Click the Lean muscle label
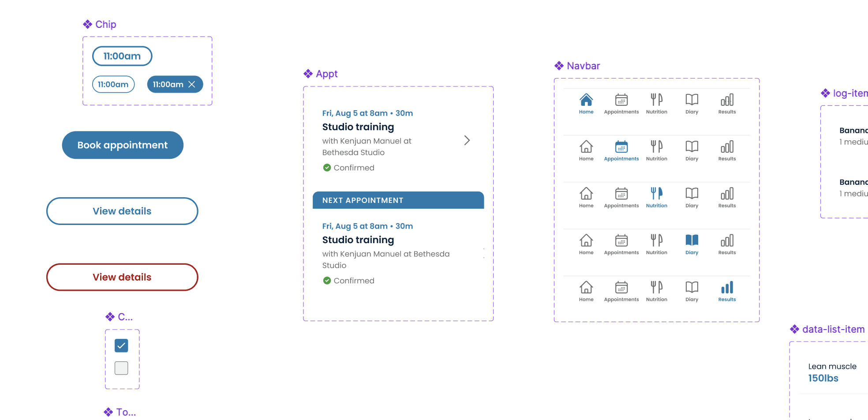The image size is (868, 420). (832, 366)
